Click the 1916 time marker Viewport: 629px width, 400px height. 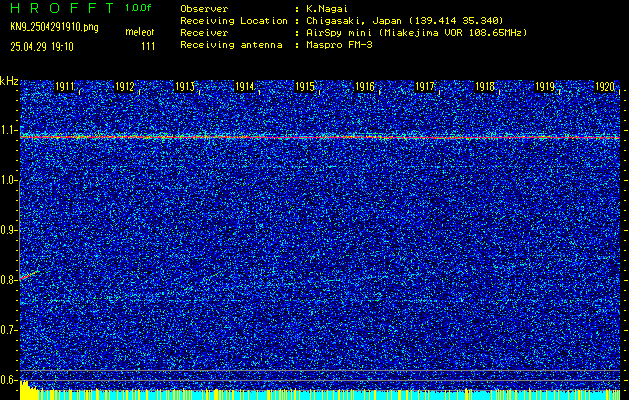[x=365, y=87]
